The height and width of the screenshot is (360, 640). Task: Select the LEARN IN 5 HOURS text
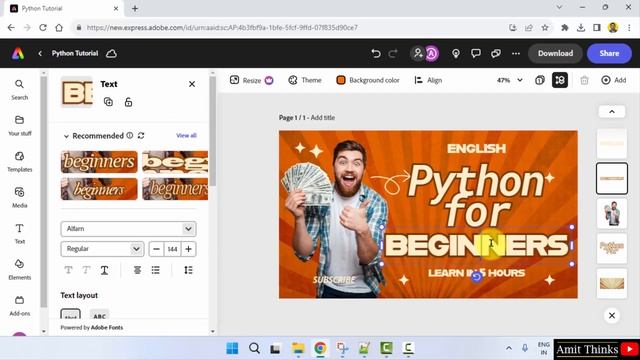click(476, 273)
